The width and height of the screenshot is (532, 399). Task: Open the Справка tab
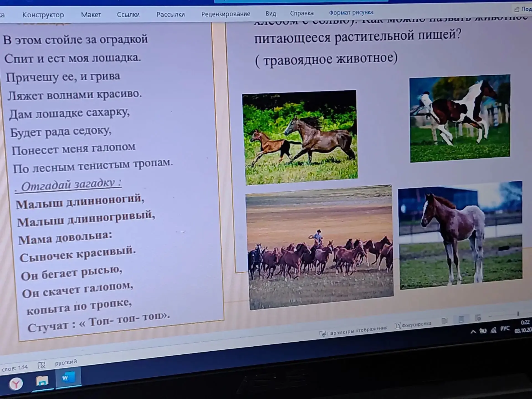pos(302,13)
